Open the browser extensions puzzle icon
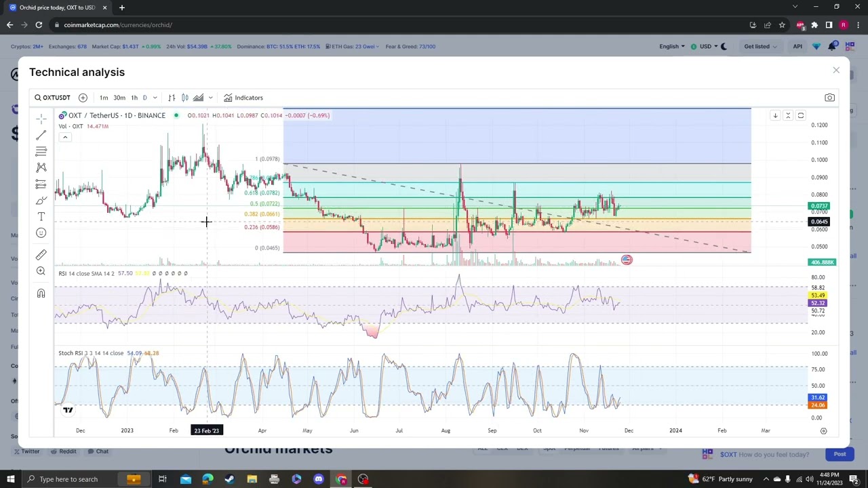Image resolution: width=868 pixels, height=488 pixels. 814,25
